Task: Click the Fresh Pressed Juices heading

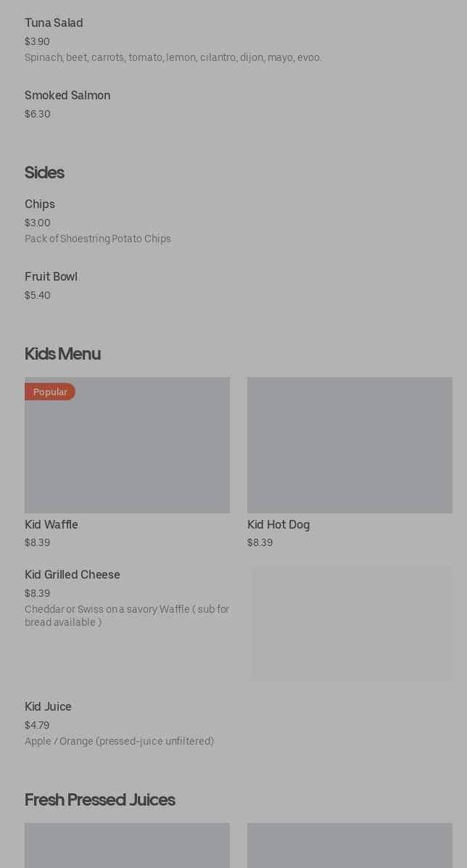Action: (100, 799)
